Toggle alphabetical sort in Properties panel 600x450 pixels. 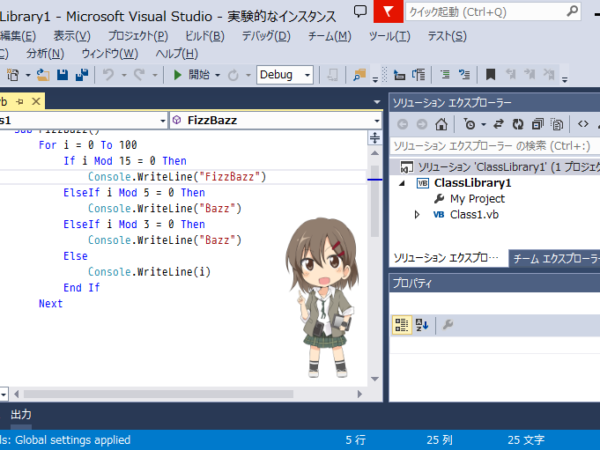coord(422,325)
